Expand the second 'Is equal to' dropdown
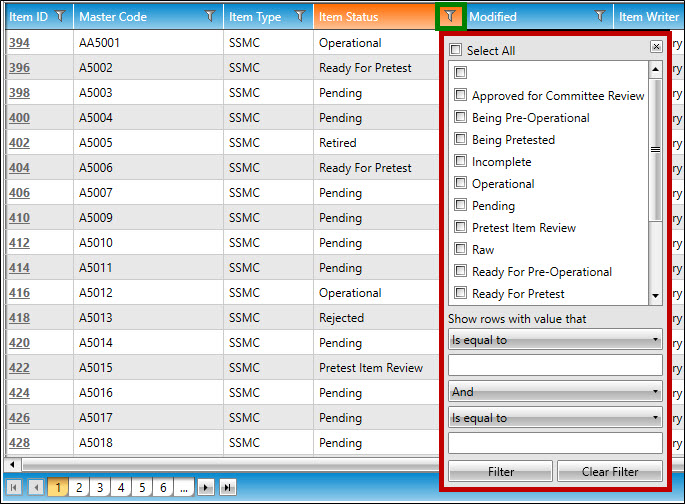 (x=555, y=418)
